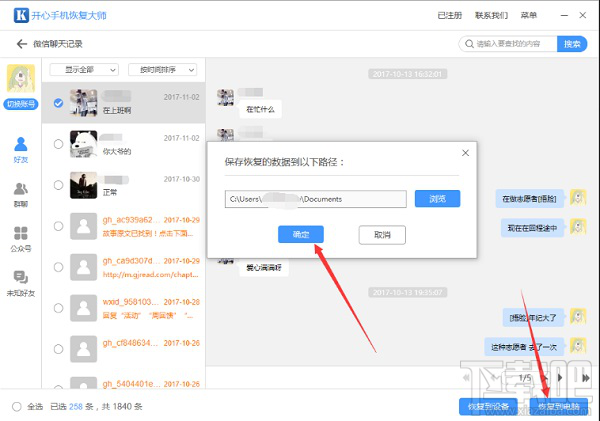Click dark avatar of the 正常 contact
This screenshot has height=421, width=600.
83,185
